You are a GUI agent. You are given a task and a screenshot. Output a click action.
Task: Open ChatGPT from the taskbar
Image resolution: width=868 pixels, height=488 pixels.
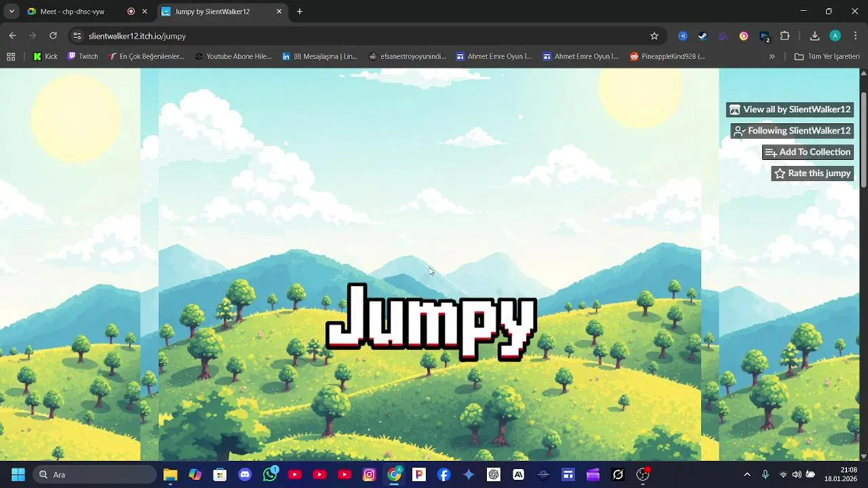[494, 475]
